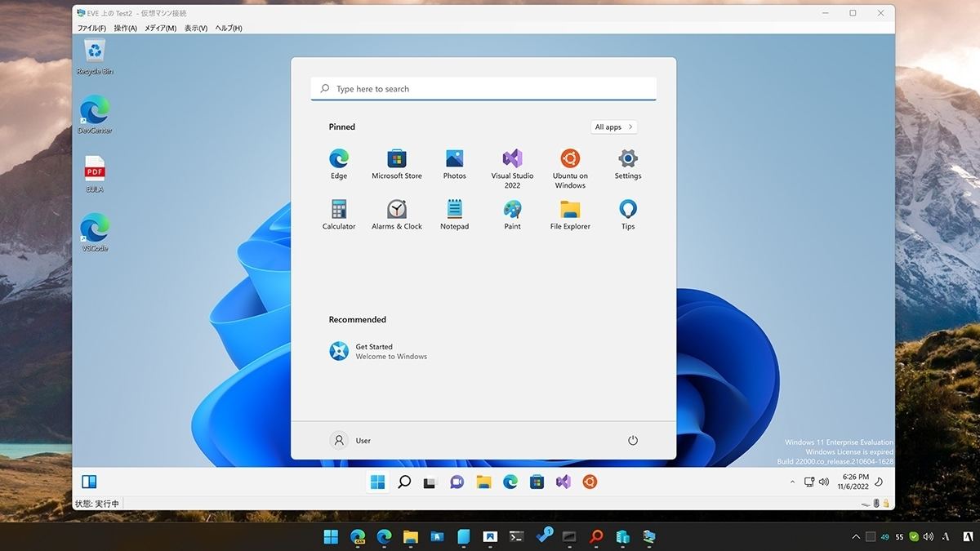Open the Tips app
Screen dimensions: 980x551
coord(628,215)
